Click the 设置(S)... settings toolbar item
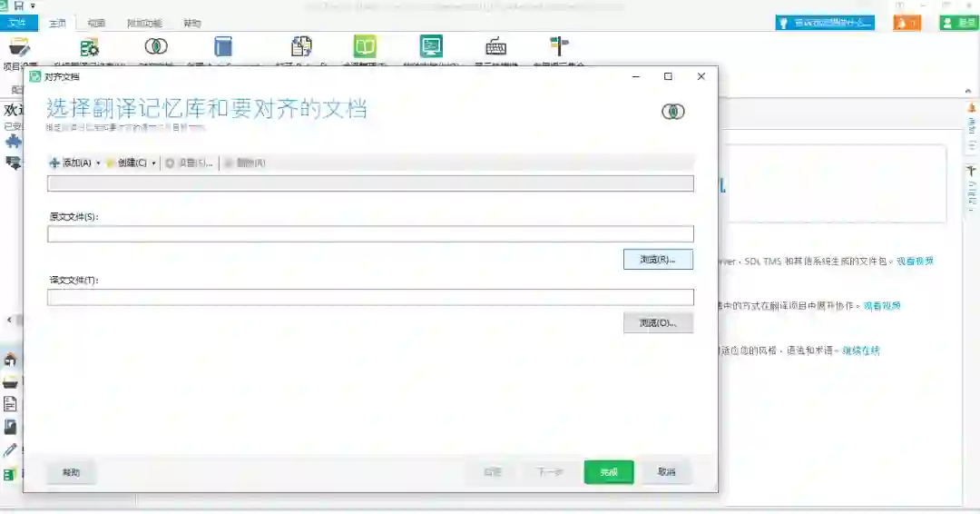Viewport: 980px width, 514px height. tap(189, 163)
